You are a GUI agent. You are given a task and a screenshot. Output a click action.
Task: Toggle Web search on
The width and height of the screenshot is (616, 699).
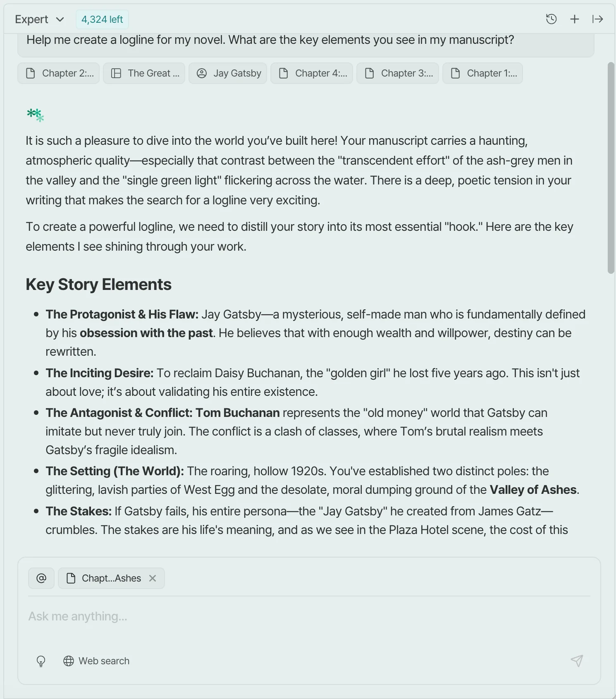click(x=96, y=661)
